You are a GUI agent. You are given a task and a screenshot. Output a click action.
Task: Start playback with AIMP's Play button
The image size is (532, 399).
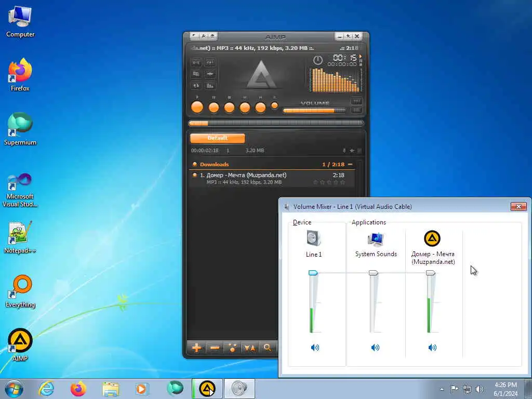point(197,107)
